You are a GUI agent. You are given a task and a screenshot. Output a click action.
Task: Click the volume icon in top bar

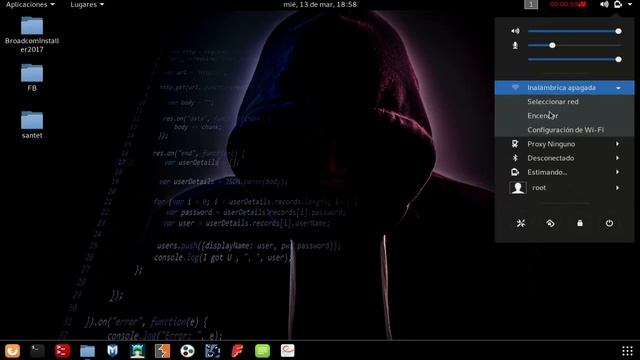tap(604, 4)
